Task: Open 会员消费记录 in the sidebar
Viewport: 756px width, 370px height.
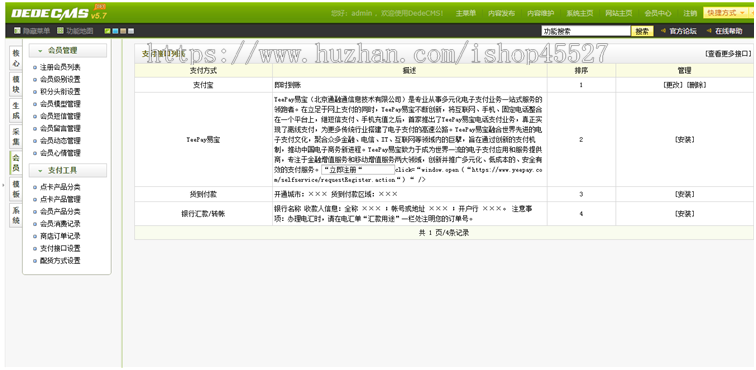Action: (60, 224)
